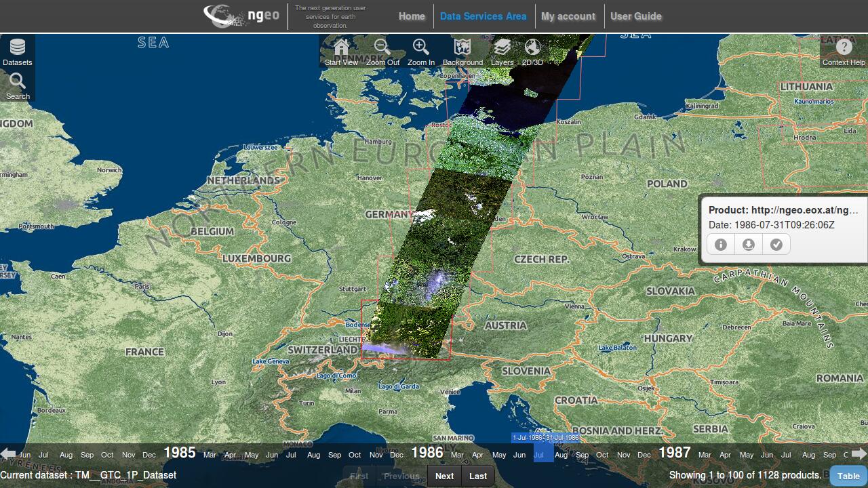The width and height of the screenshot is (868, 488).
Task: Show product info in popup
Action: tap(721, 245)
